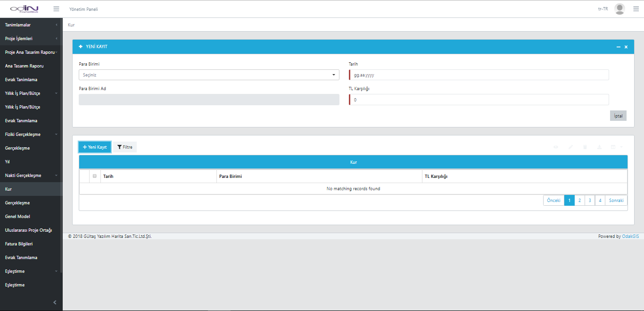Open the Para Birimi dropdown
Viewport: 644px width, 311px height.
pyautogui.click(x=208, y=75)
